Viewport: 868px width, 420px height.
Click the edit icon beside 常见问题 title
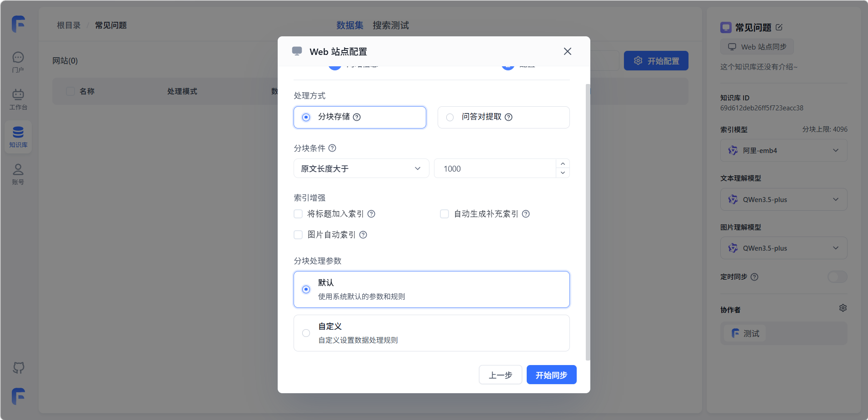779,27
